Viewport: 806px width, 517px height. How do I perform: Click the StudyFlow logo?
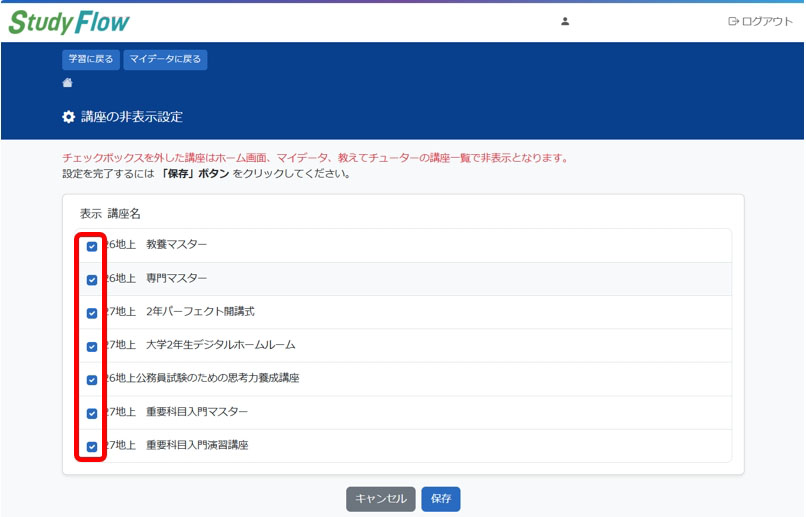coord(69,21)
